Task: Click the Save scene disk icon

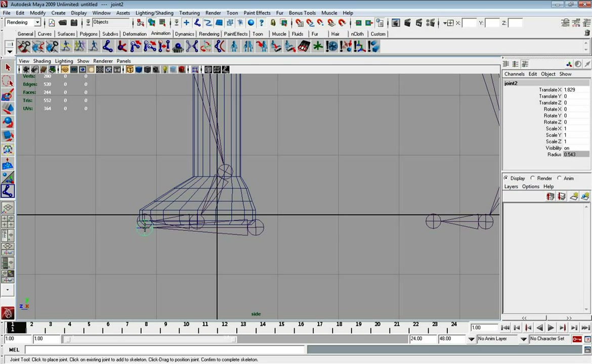Action: coord(74,23)
